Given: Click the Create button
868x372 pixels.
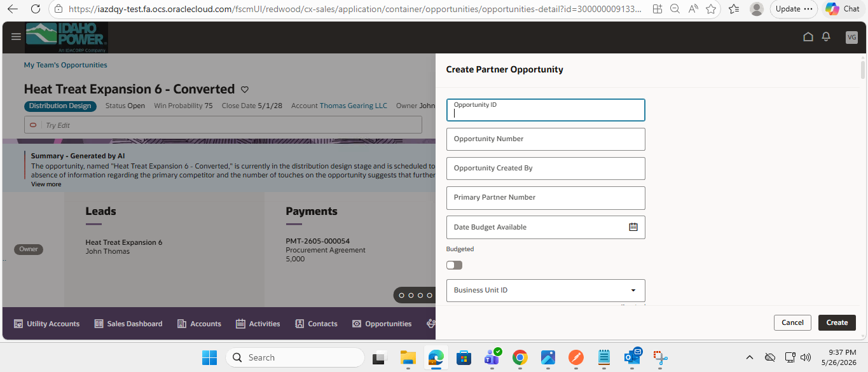Looking at the screenshot, I should pyautogui.click(x=837, y=322).
